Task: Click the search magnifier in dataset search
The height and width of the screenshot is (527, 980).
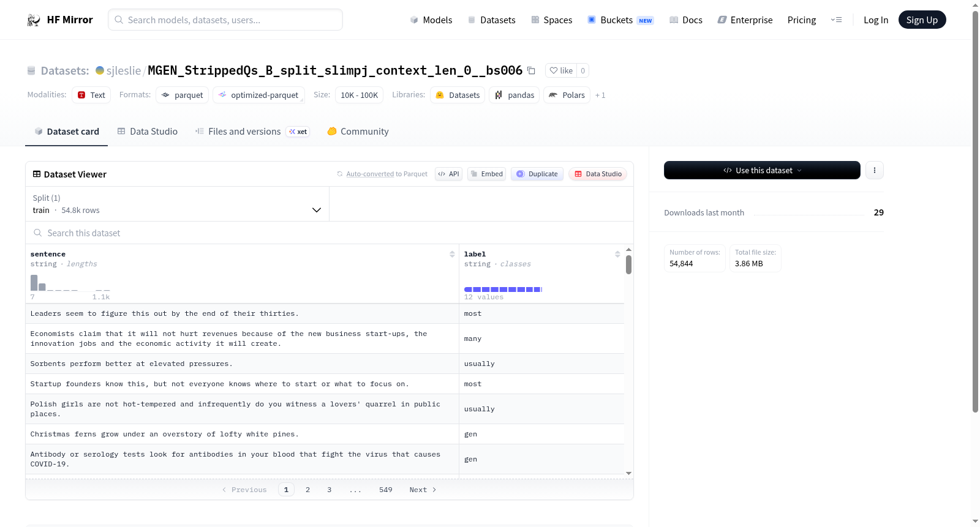Action: pyautogui.click(x=38, y=233)
